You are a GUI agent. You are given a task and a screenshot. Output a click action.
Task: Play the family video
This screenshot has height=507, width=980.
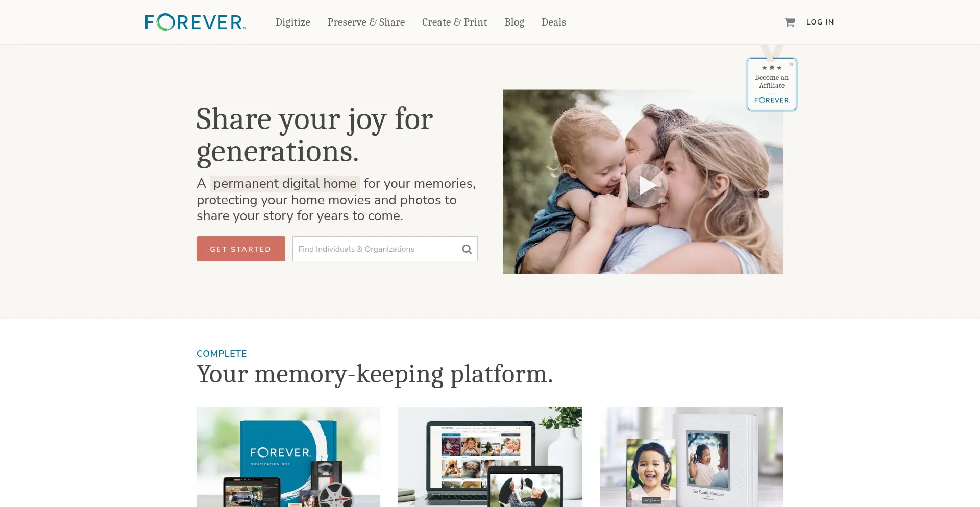647,185
